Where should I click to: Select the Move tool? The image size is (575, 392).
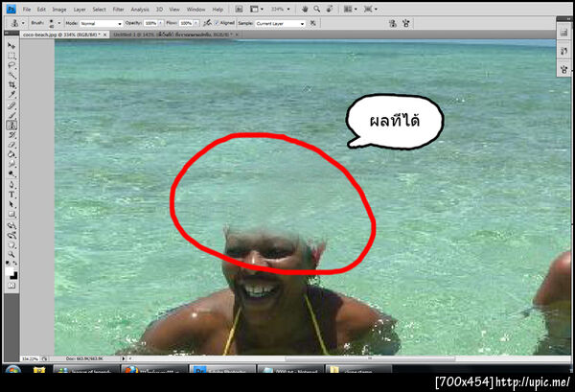tap(11, 46)
